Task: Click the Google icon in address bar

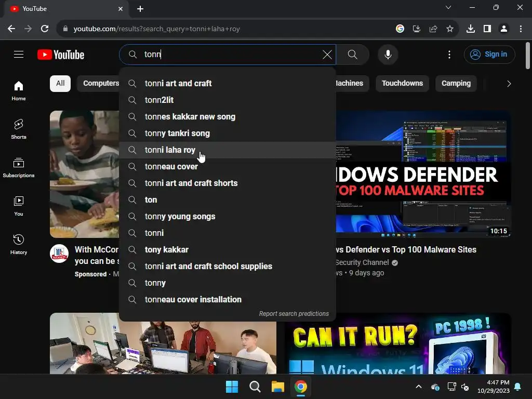Action: 400,29
